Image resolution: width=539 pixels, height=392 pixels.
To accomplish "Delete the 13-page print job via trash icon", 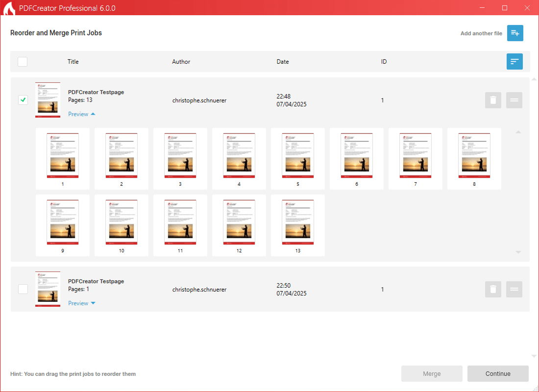I will tap(493, 100).
